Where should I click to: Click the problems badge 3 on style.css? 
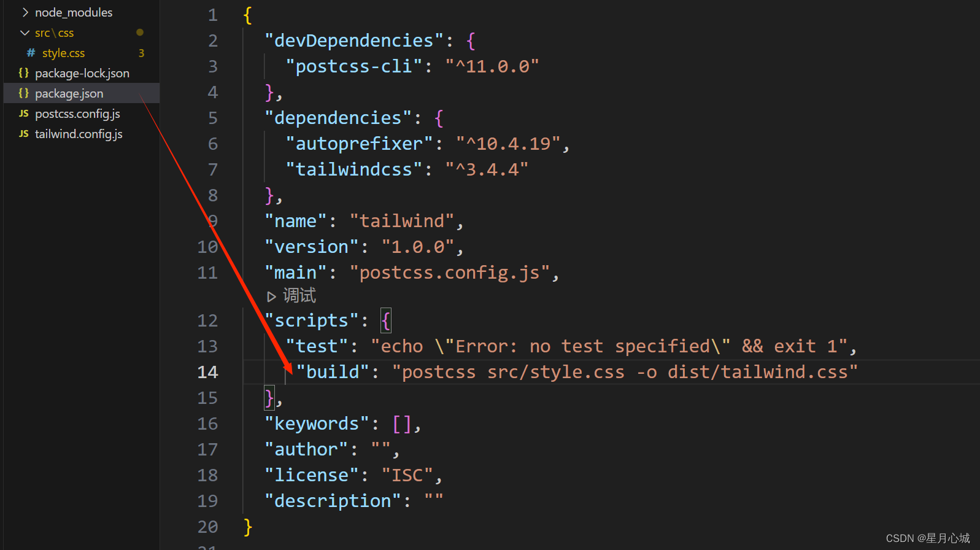[x=141, y=53]
